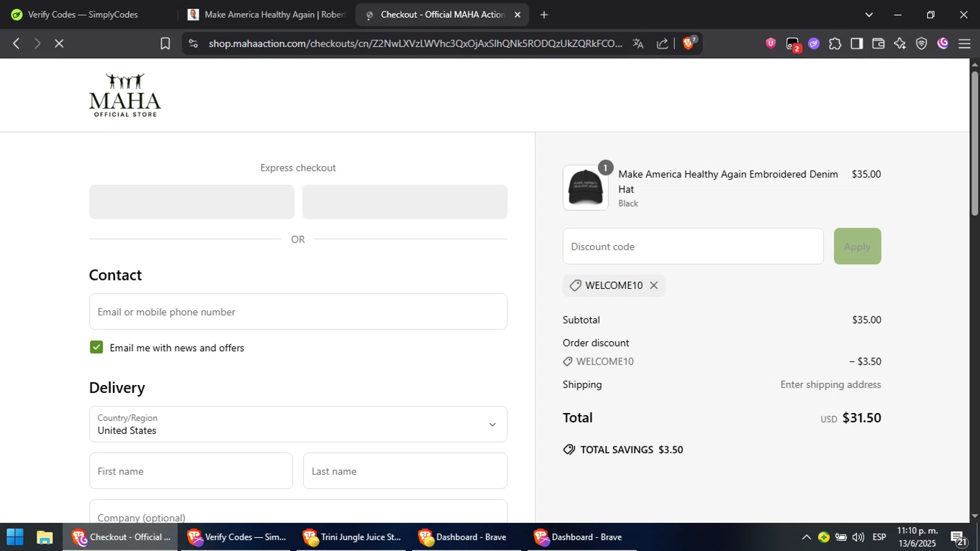Screen dimensions: 980x551
Task: Open the tab search dropdown arrow
Action: tap(869, 14)
